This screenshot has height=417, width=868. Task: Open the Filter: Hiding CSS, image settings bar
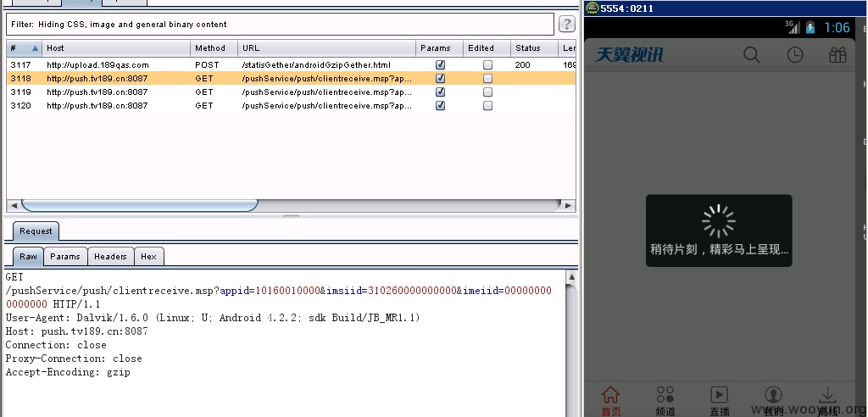pyautogui.click(x=280, y=25)
